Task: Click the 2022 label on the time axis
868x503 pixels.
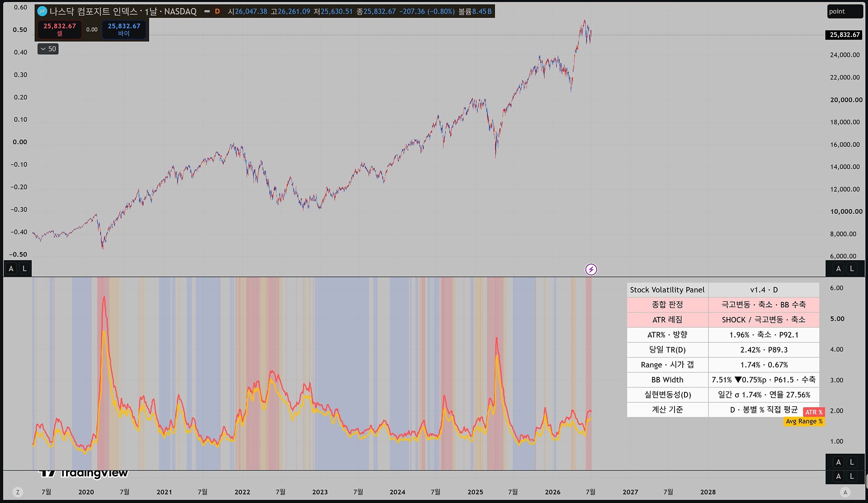Action: [x=242, y=492]
